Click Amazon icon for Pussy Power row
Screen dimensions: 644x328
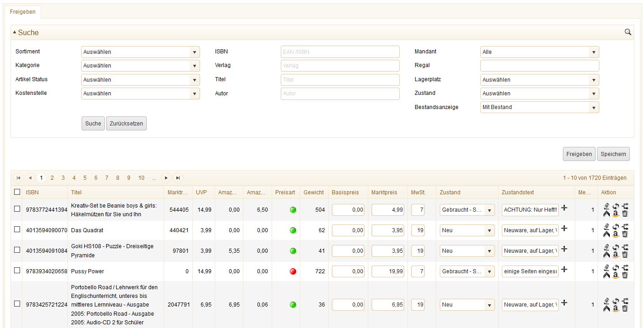click(x=615, y=275)
